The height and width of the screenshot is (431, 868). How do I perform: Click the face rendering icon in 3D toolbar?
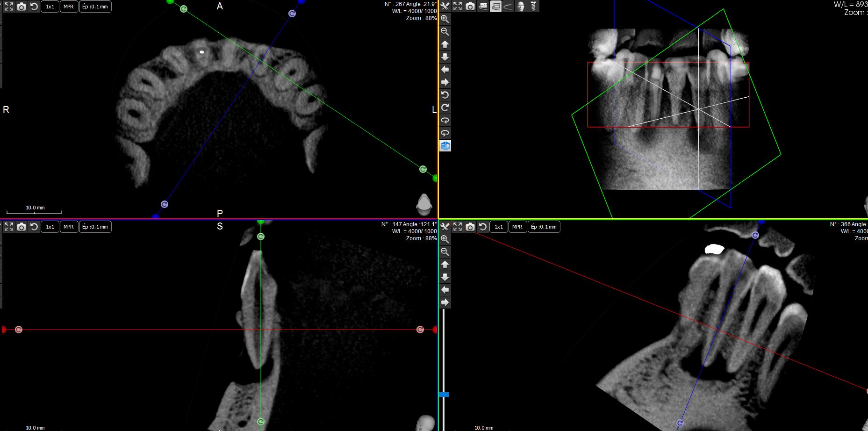(x=521, y=6)
